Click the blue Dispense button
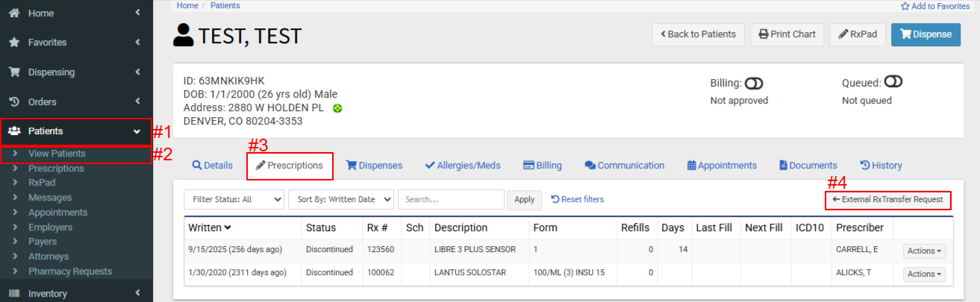This screenshot has height=302, width=980. (926, 34)
